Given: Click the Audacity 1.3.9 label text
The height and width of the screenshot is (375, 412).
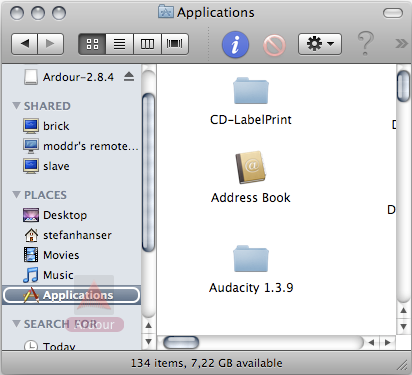Looking at the screenshot, I should [251, 288].
